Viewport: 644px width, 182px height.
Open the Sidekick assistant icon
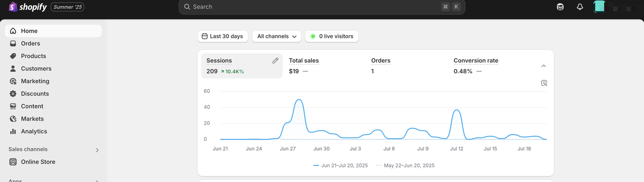tap(560, 7)
